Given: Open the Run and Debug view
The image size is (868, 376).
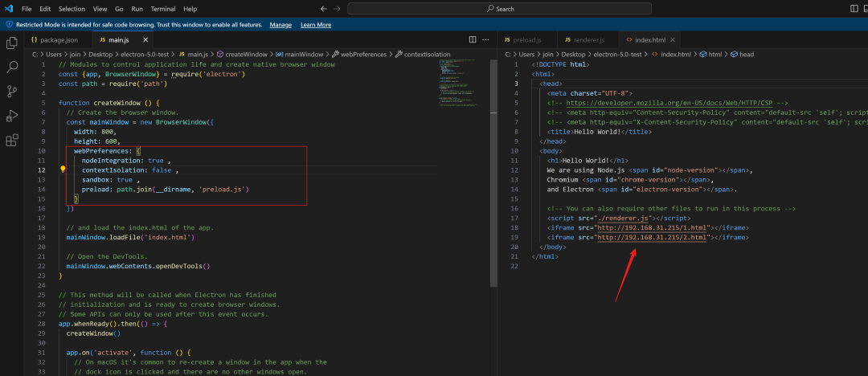Looking at the screenshot, I should click(x=11, y=116).
